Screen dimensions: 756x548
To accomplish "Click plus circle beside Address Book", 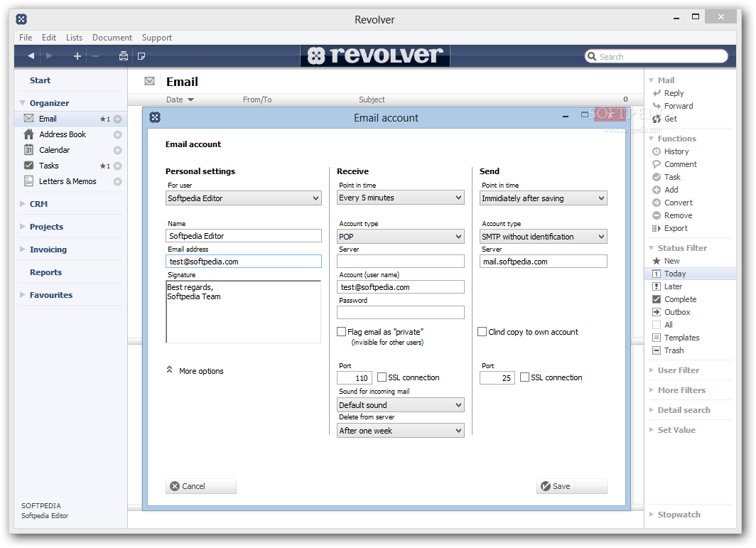I will [118, 134].
